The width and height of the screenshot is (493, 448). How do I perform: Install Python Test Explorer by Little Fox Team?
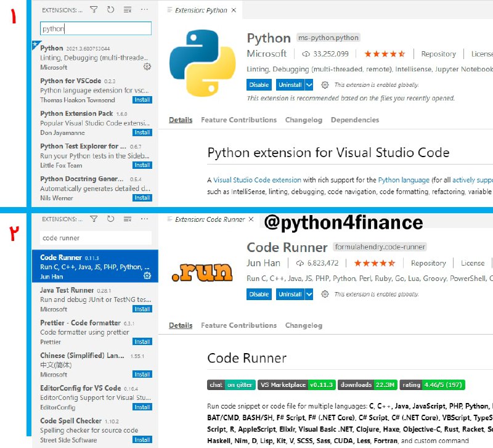tap(142, 165)
